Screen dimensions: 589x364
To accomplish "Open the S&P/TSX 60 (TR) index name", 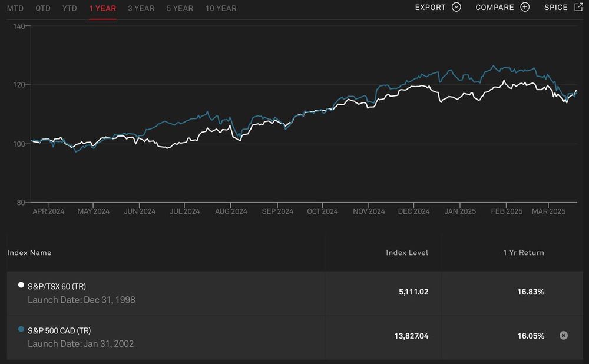I will point(57,286).
